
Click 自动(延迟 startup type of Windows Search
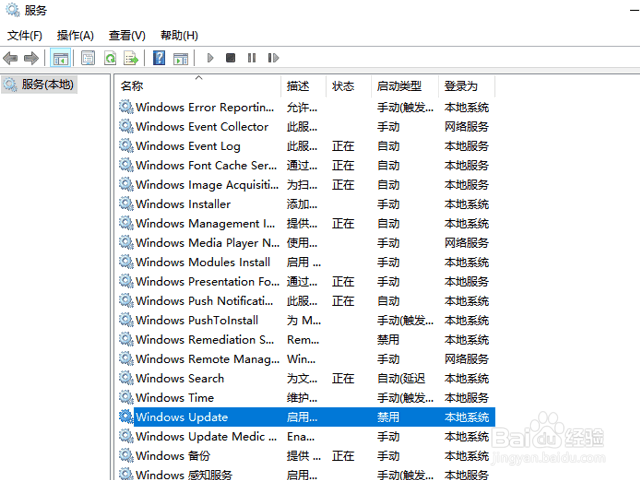(401, 378)
